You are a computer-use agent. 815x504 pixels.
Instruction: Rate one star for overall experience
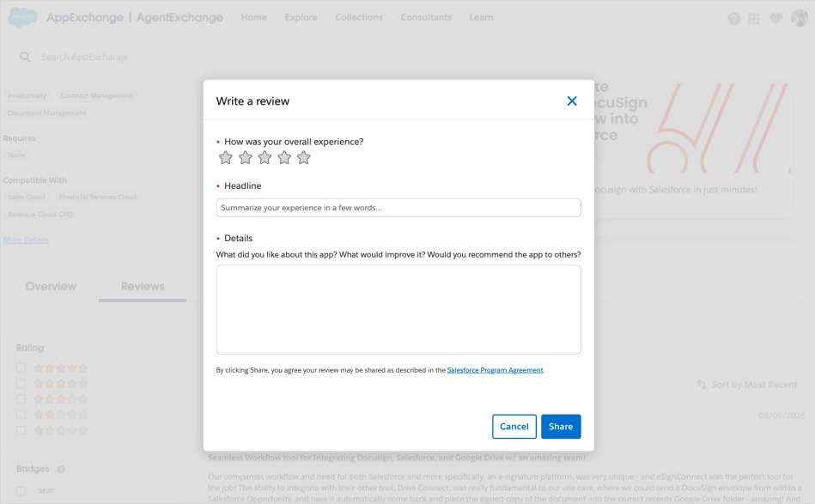coord(226,157)
